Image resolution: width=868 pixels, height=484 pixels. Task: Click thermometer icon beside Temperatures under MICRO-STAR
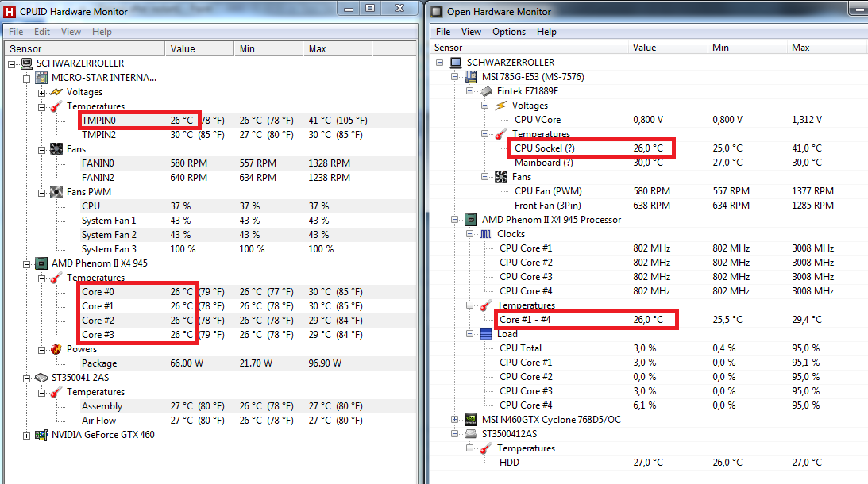(56, 106)
